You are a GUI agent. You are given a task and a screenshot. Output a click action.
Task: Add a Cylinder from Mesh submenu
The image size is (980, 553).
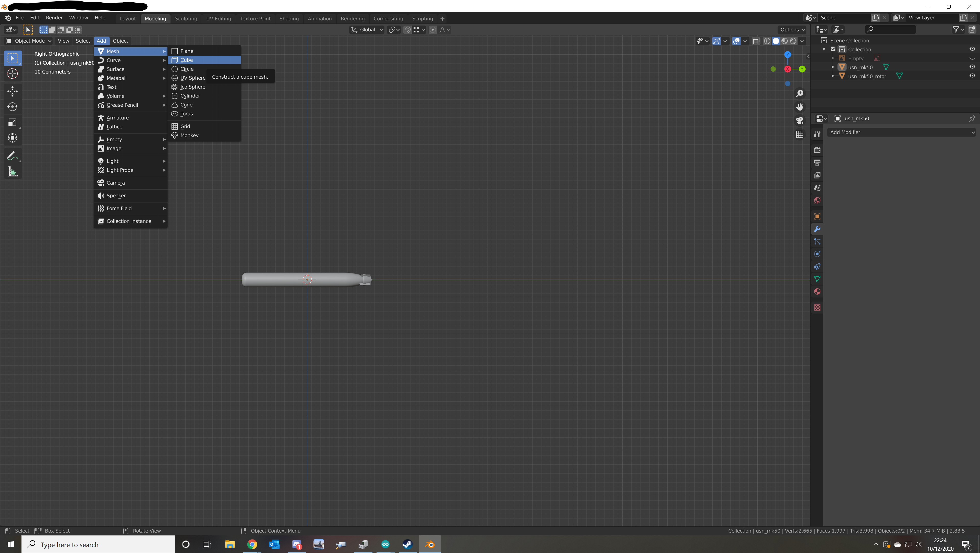click(x=190, y=96)
